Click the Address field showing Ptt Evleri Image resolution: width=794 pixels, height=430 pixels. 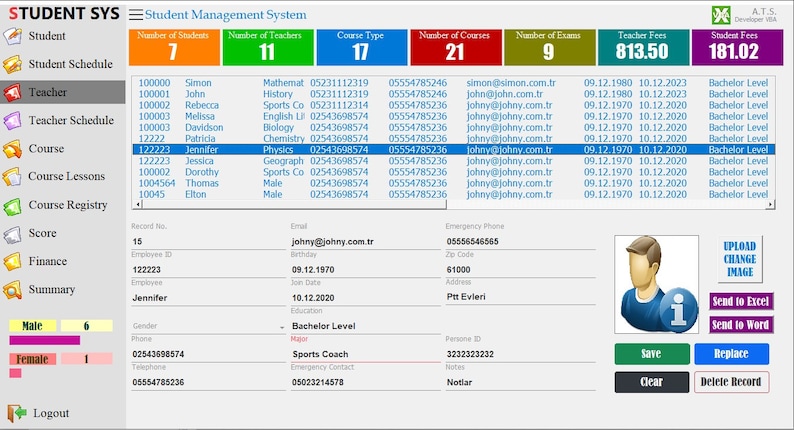click(x=520, y=297)
